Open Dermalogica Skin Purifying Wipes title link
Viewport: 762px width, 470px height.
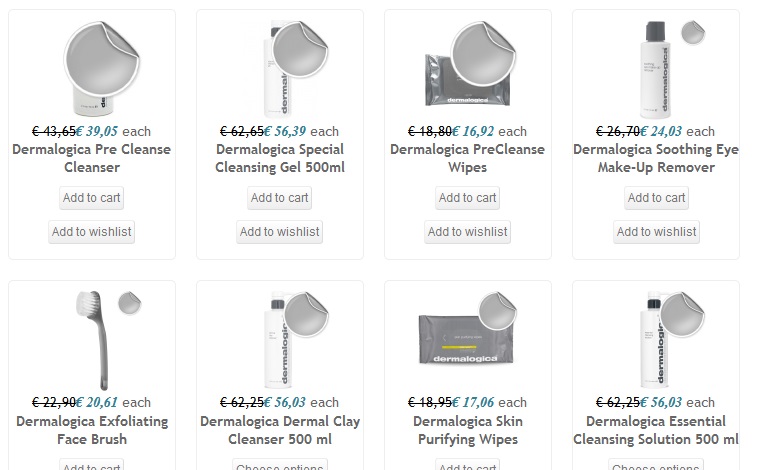[x=468, y=430]
